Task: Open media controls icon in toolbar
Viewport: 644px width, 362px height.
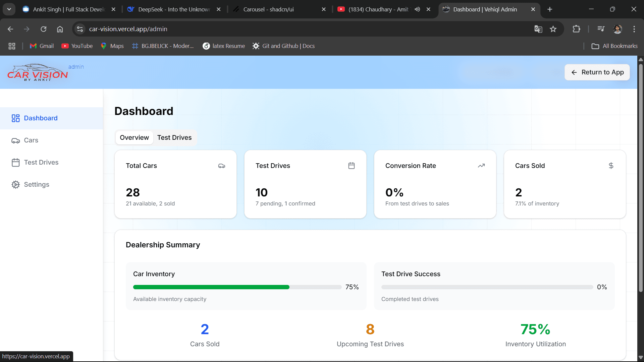Action: pos(601,29)
